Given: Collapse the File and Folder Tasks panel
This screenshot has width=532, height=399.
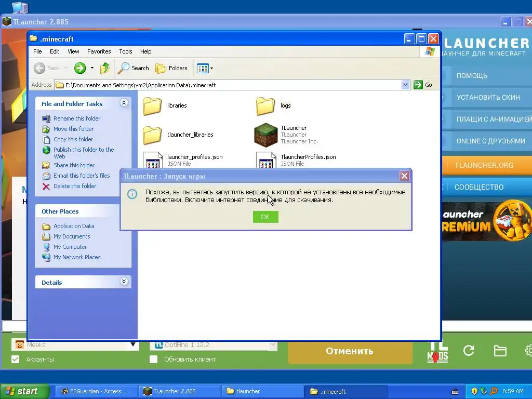Looking at the screenshot, I should [x=124, y=103].
